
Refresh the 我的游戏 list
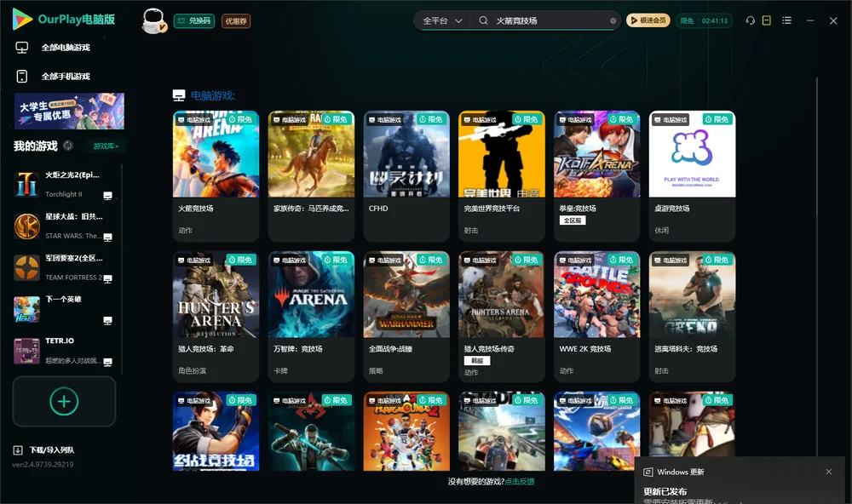68,146
